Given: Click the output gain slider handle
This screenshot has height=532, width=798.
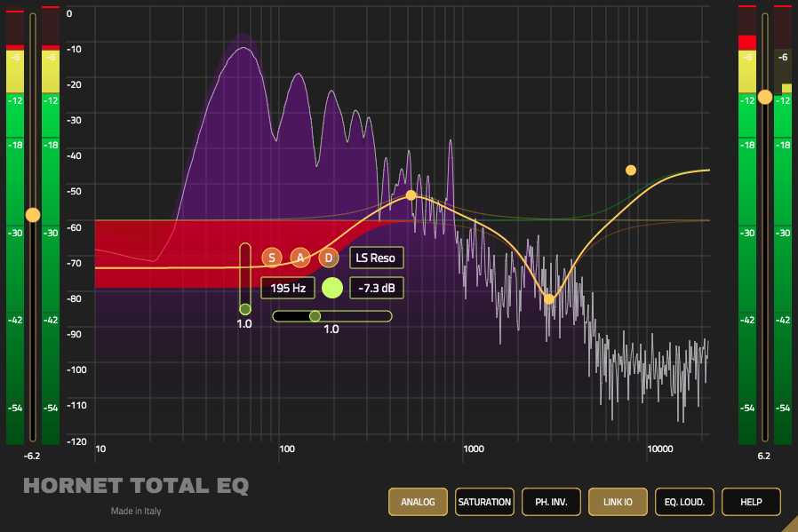Looking at the screenshot, I should point(765,97).
